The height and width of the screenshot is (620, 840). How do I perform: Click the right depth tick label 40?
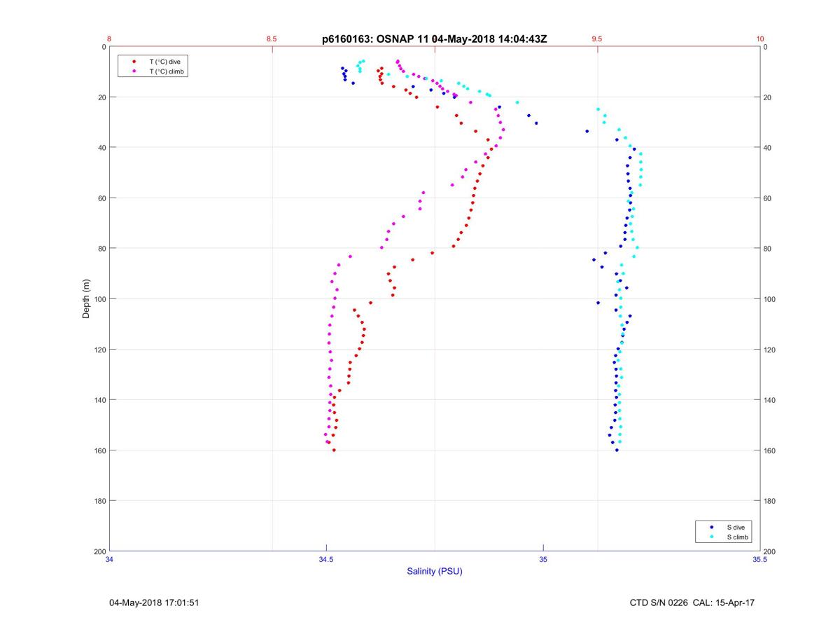coord(768,148)
